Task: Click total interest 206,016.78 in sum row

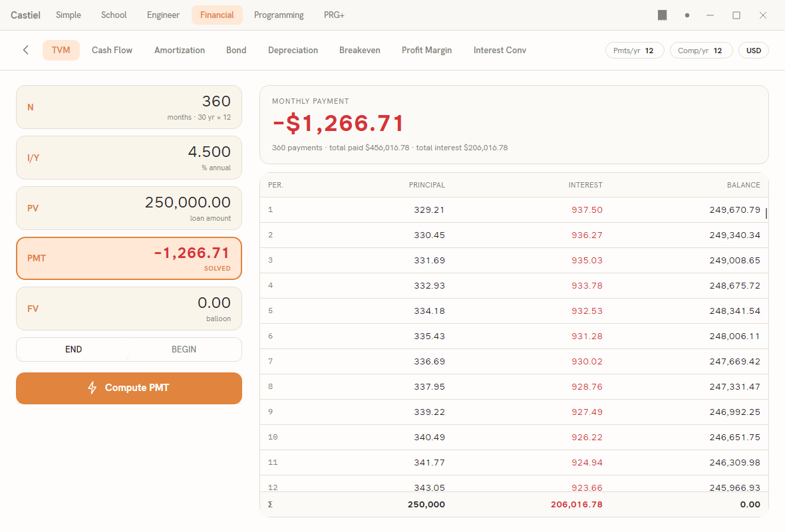Action: point(576,505)
